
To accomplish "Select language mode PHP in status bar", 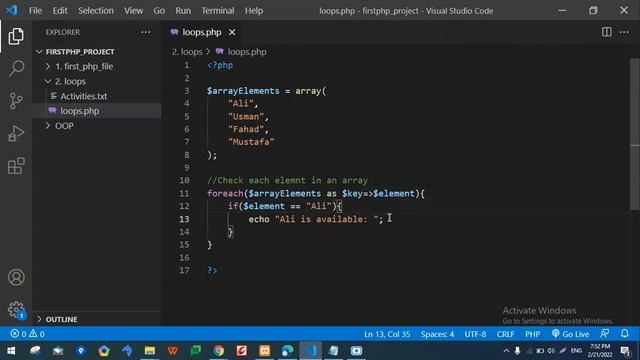I will [533, 334].
